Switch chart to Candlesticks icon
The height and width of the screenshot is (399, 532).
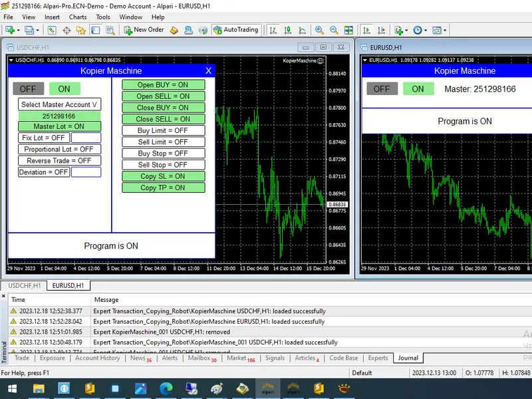287,30
